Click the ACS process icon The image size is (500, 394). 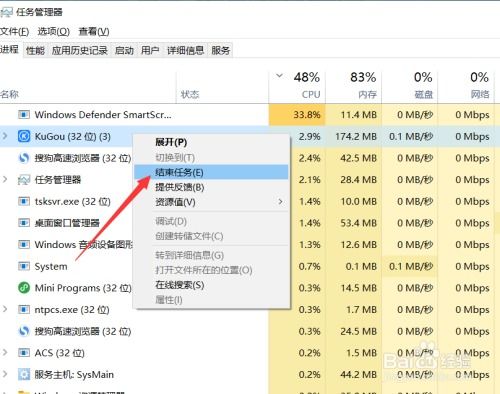coord(24,353)
